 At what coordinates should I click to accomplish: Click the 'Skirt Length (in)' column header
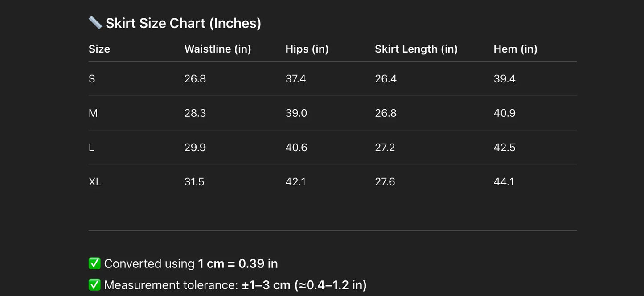pyautogui.click(x=416, y=49)
